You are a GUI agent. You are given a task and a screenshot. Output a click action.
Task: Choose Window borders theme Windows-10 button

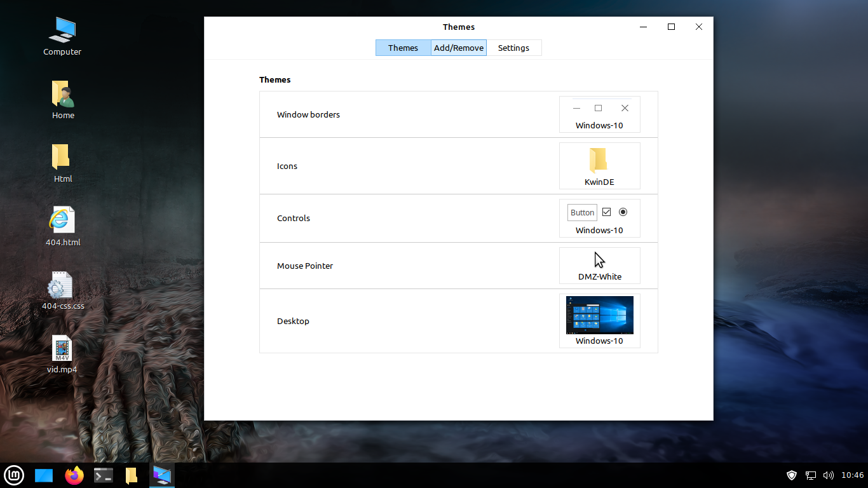[x=599, y=114]
